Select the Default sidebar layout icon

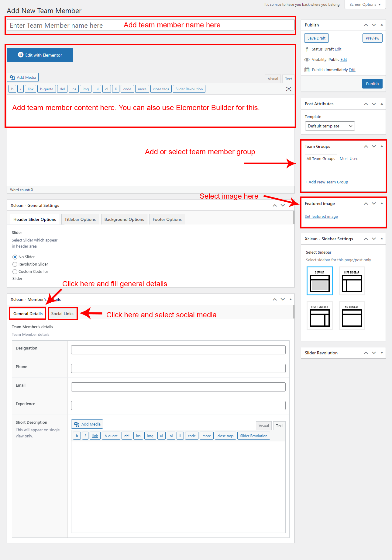point(320,281)
